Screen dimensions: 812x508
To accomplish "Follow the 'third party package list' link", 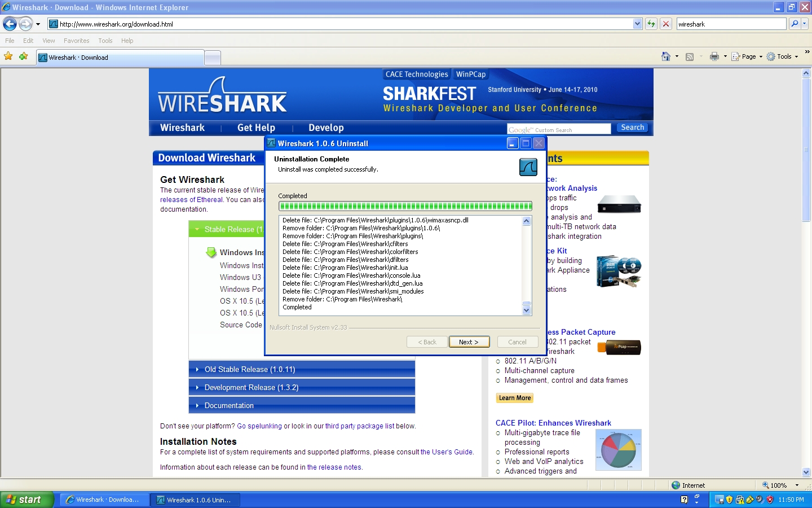I will point(360,426).
